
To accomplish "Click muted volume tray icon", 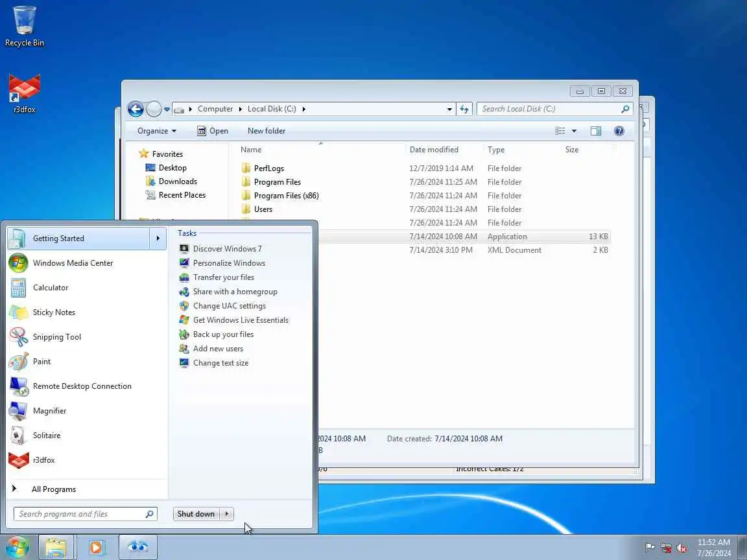I will pyautogui.click(x=682, y=548).
